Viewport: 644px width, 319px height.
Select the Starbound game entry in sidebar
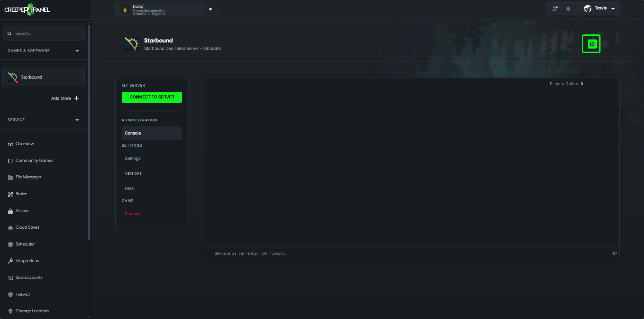(x=43, y=77)
